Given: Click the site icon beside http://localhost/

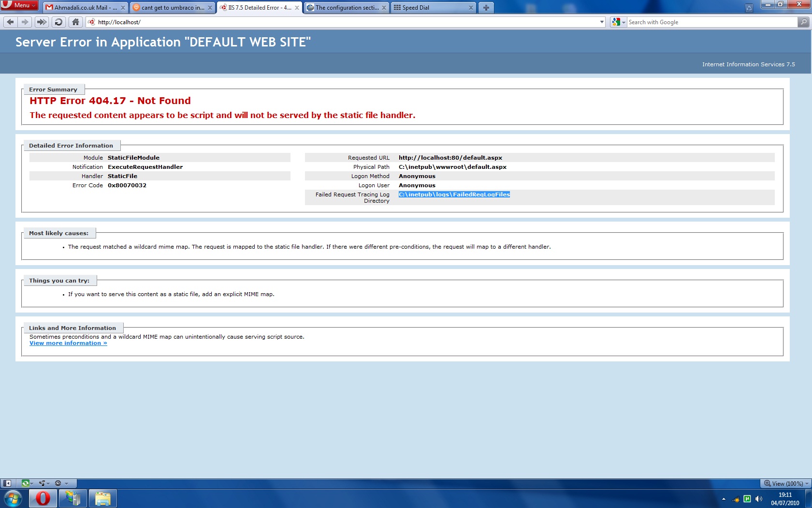Looking at the screenshot, I should coord(92,22).
